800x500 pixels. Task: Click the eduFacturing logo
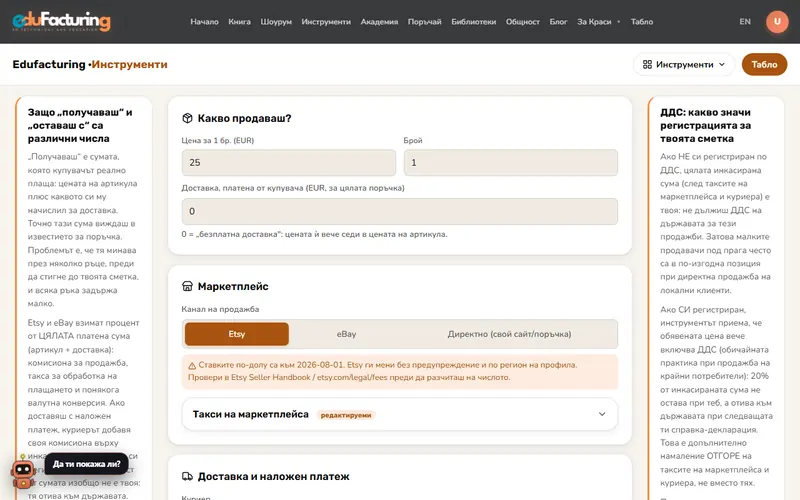tap(61, 21)
